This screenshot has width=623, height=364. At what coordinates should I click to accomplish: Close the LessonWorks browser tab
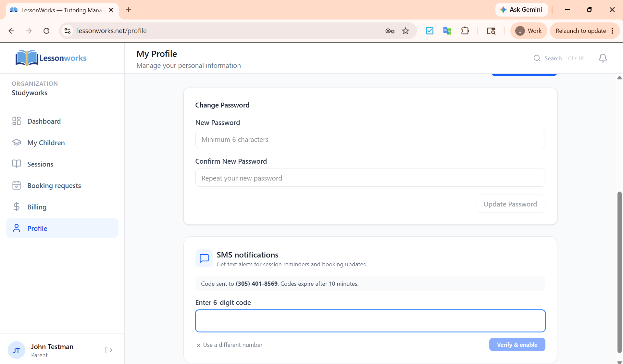111,10
